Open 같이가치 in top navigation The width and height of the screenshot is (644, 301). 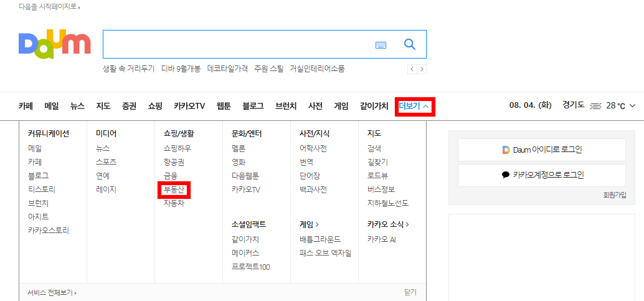(x=374, y=106)
